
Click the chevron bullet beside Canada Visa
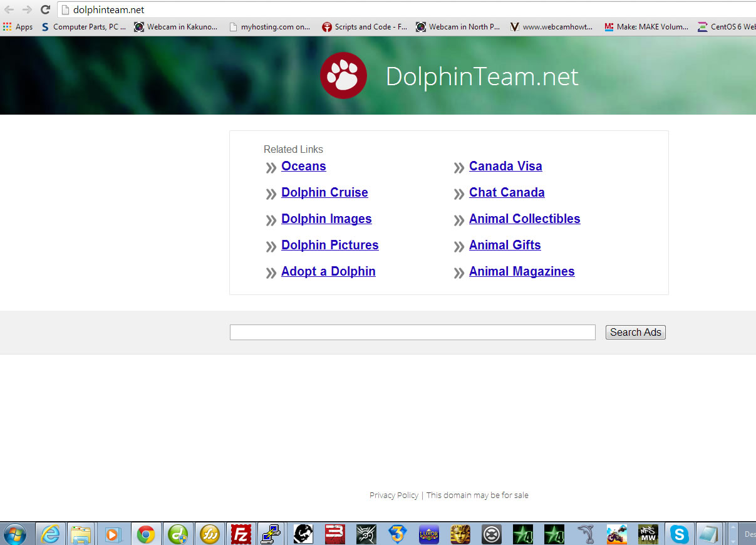pyautogui.click(x=459, y=168)
